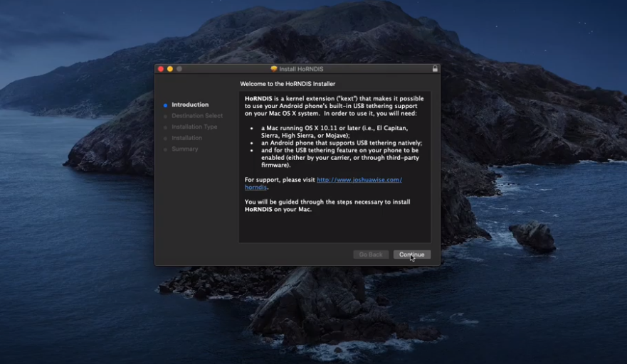
Task: Close the Install HoRNDIS window
Action: pos(161,69)
